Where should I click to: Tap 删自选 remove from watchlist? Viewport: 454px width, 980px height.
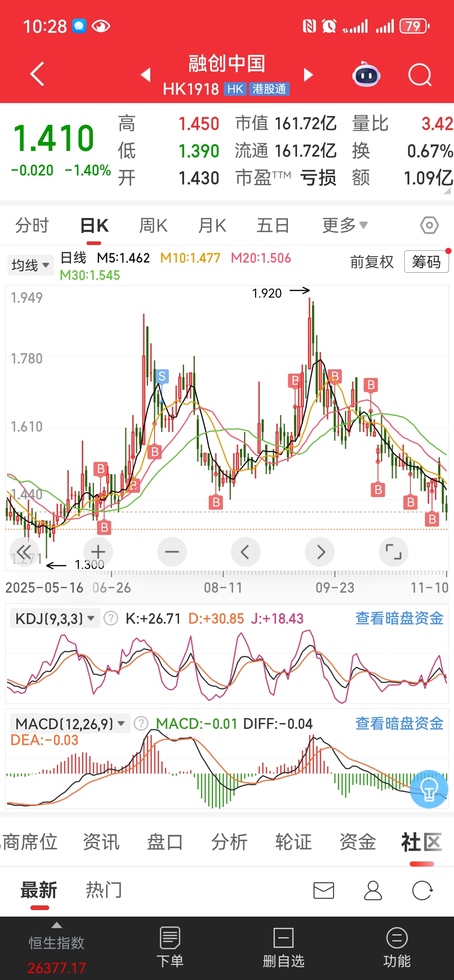point(284,948)
